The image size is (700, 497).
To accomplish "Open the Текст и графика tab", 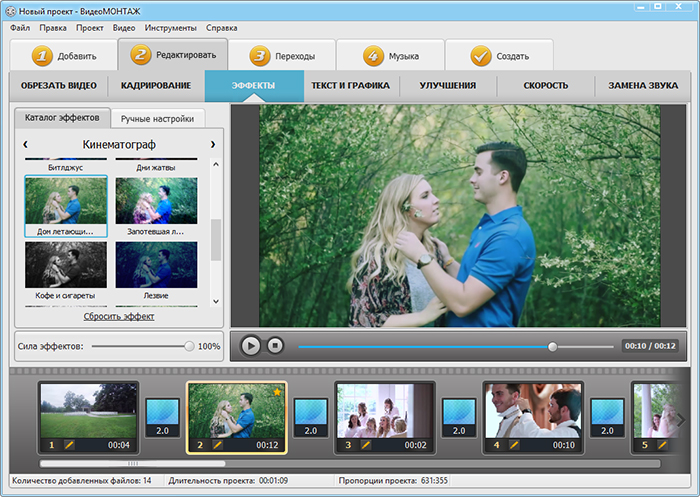I will coord(350,86).
